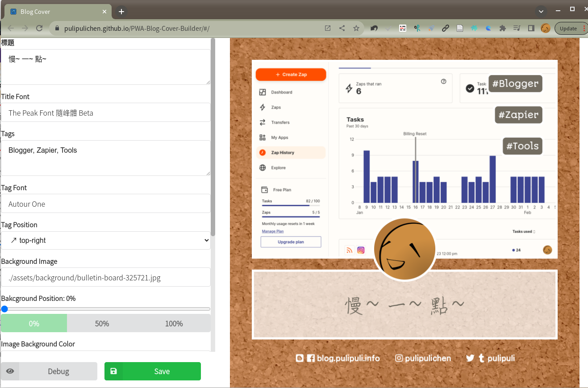The width and height of the screenshot is (588, 388).
Task: Click the browser forward arrow
Action: [x=25, y=28]
